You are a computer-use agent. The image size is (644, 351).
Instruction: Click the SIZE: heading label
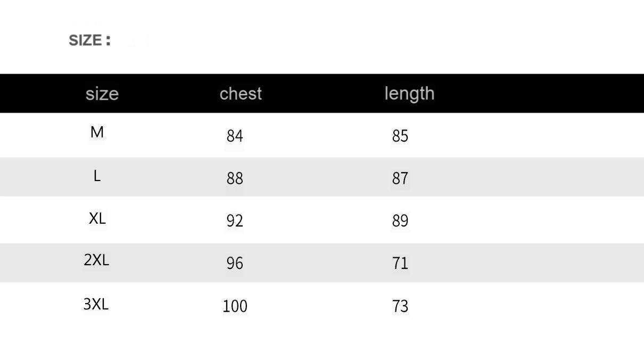(90, 40)
